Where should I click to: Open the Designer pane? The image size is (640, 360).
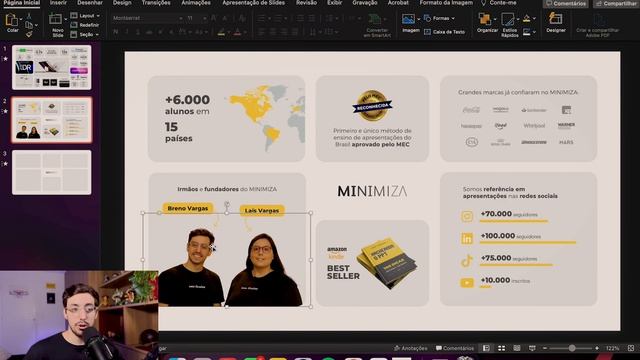[556, 22]
